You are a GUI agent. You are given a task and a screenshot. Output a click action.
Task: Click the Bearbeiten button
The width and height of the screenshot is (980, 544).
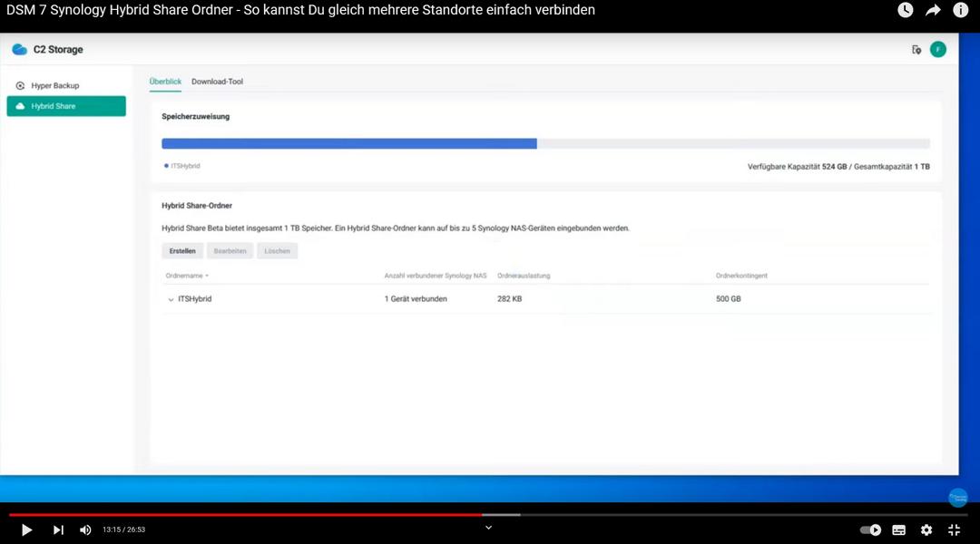pyautogui.click(x=230, y=251)
